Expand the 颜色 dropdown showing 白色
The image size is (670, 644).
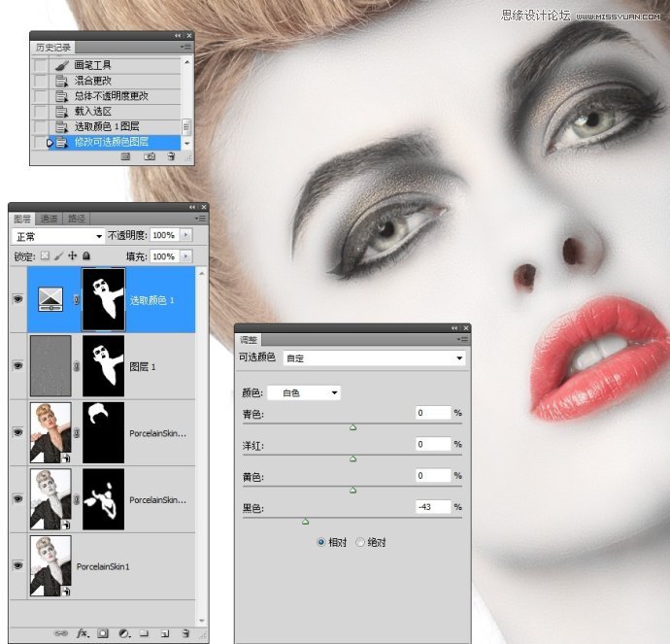coord(309,393)
